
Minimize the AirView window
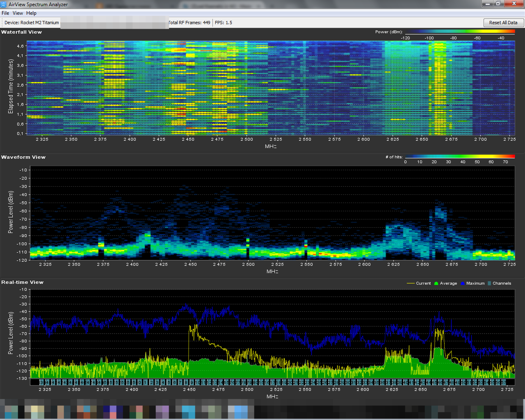pyautogui.click(x=487, y=4)
